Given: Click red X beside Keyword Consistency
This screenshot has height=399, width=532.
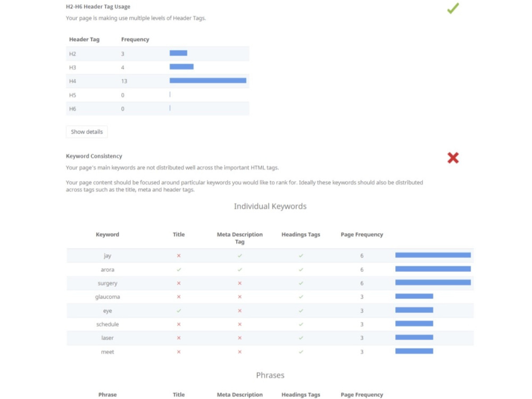Looking at the screenshot, I should (x=453, y=158).
